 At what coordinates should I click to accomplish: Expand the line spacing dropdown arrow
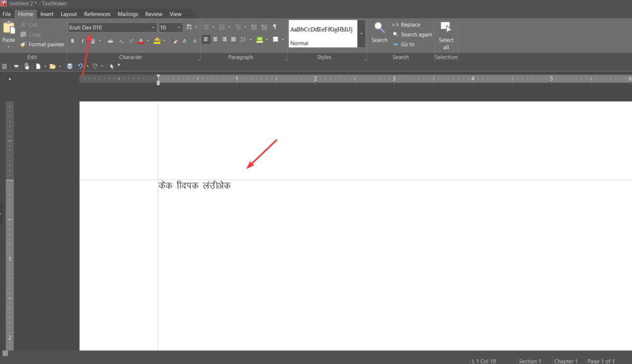[251, 39]
